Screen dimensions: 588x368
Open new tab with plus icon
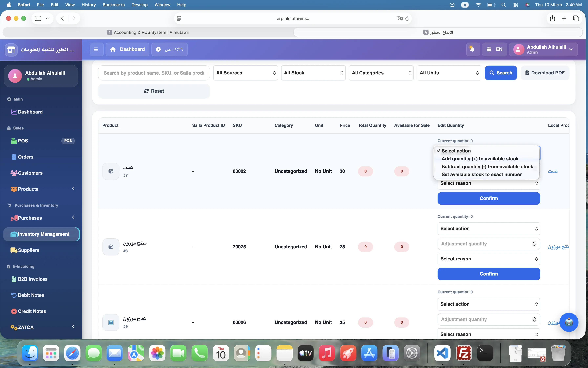(x=564, y=18)
